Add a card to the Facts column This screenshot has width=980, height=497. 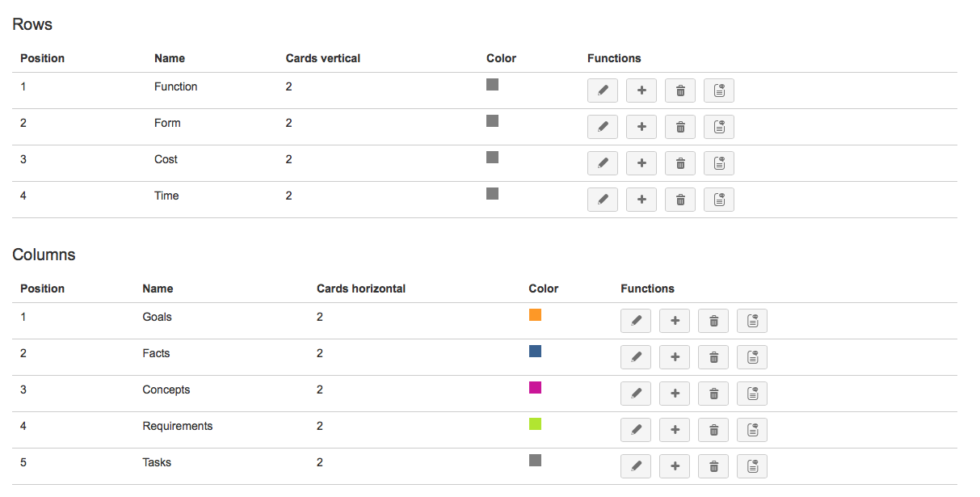click(674, 356)
